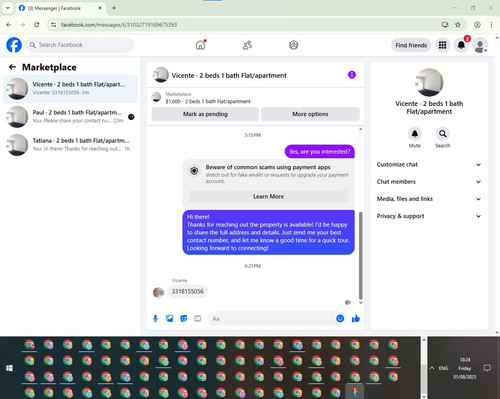Attach a photo with image icon

coord(170,319)
